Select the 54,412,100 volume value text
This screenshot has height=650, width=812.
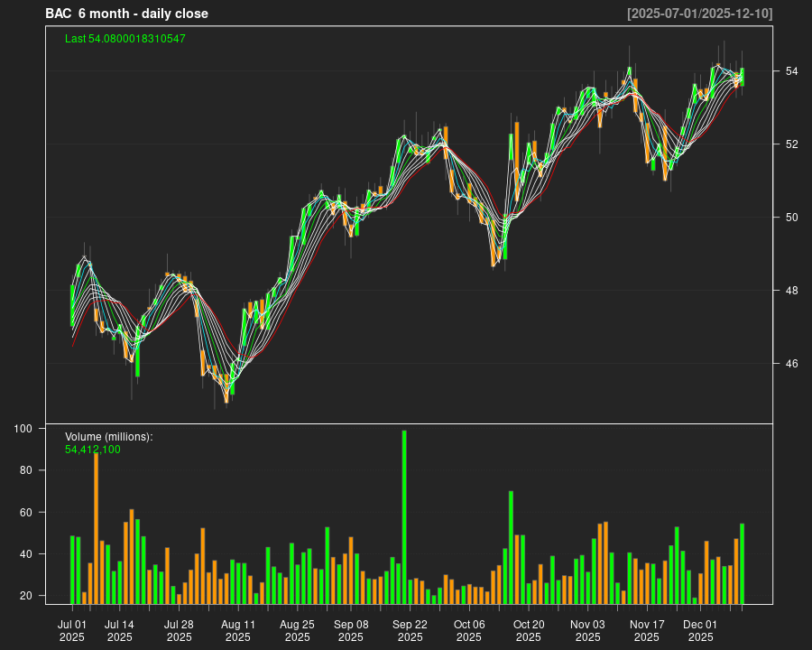[93, 450]
